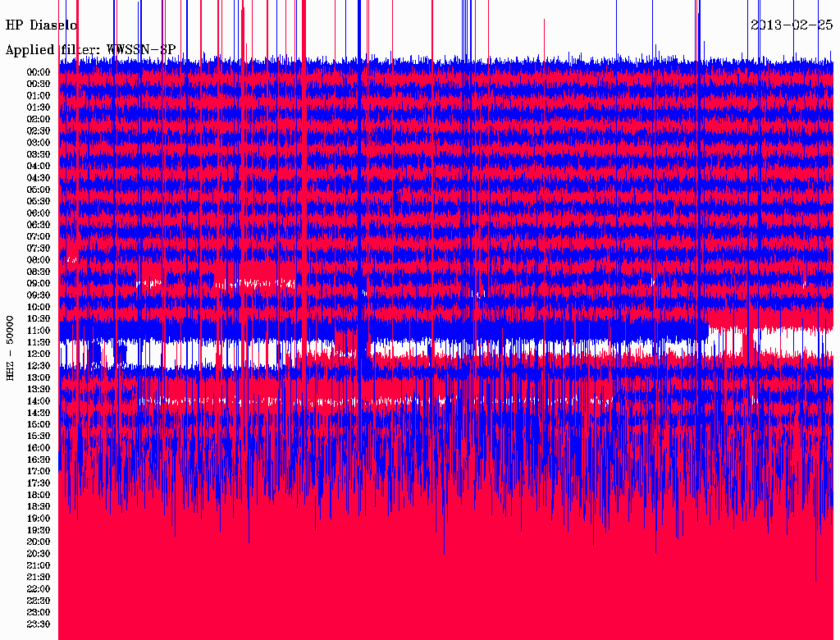Screen dimensions: 840x640
Task: Select the 18:00 time label
Action: coord(39,496)
